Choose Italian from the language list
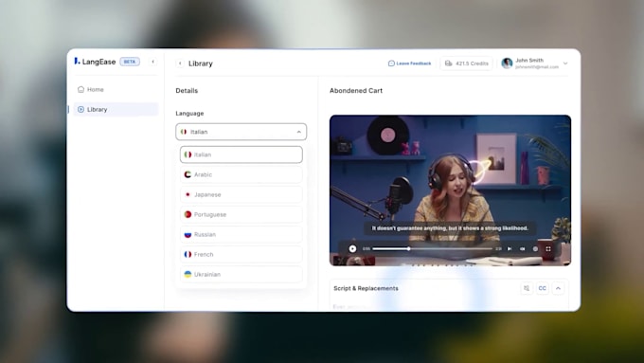 (241, 154)
